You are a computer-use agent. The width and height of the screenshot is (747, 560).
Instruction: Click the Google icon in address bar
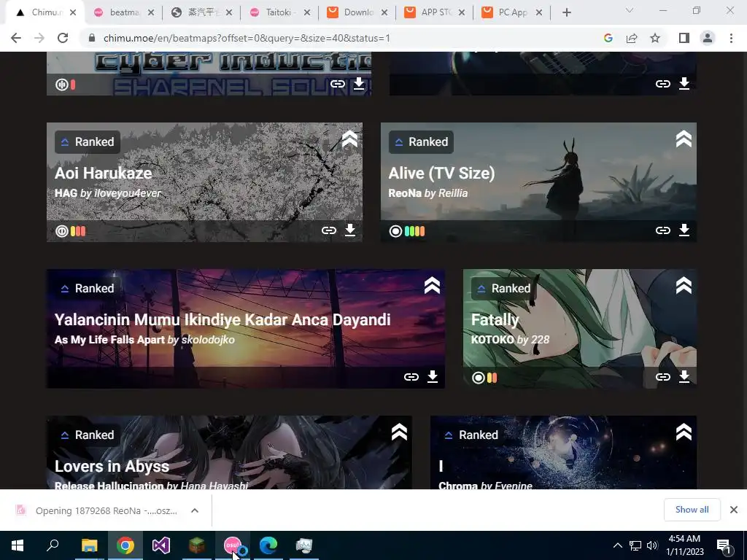(608, 38)
